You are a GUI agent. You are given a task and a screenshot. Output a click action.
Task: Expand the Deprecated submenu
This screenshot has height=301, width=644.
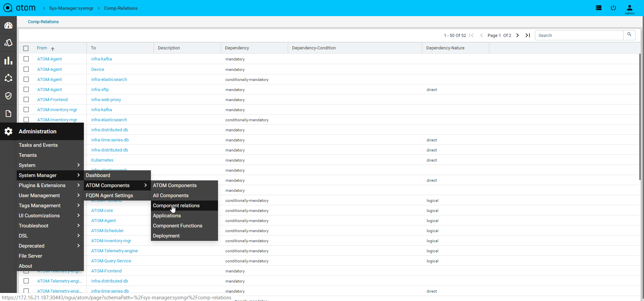(50, 246)
